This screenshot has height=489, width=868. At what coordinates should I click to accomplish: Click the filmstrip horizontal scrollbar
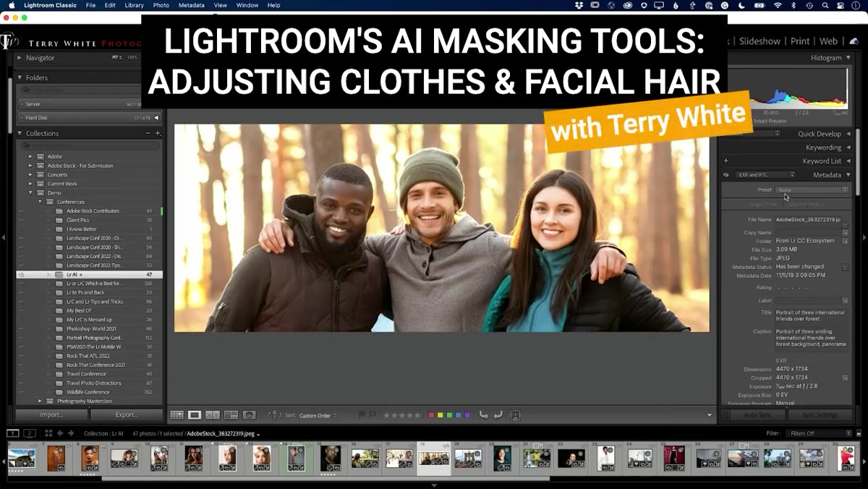pyautogui.click(x=325, y=478)
